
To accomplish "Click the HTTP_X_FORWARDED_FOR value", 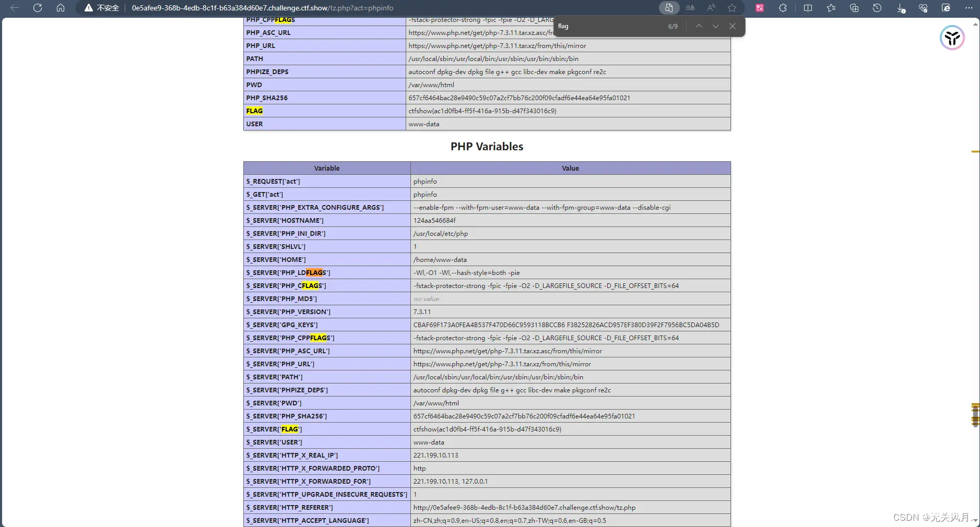I will pos(451,481).
